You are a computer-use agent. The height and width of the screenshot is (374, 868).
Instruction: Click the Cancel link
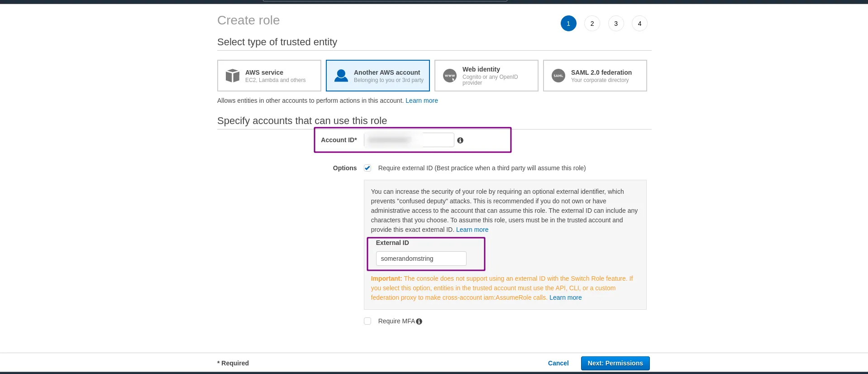pos(558,363)
